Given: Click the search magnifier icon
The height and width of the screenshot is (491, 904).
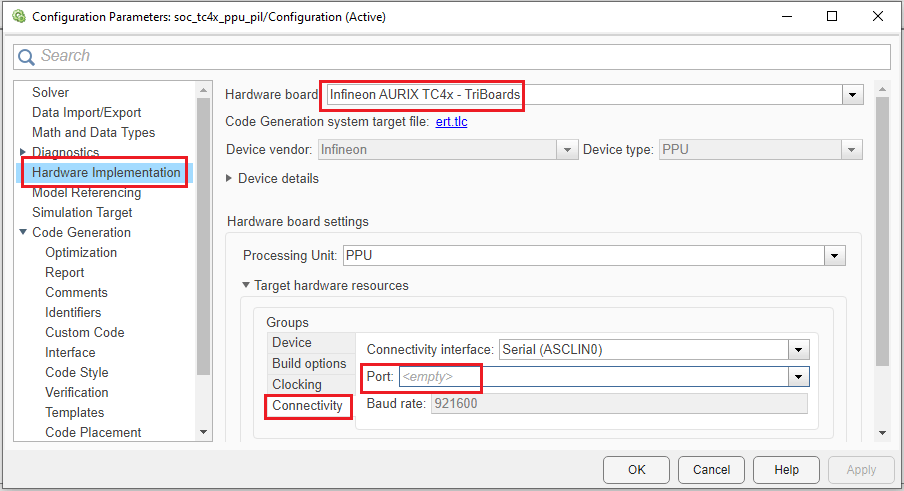Looking at the screenshot, I should (x=27, y=57).
